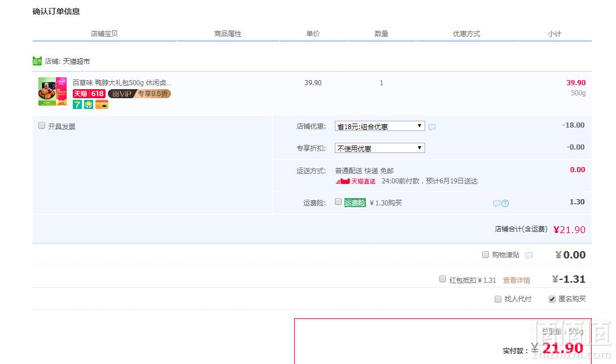Open the freight insurance comment bubble icon
616x364 pixels.
496,203
